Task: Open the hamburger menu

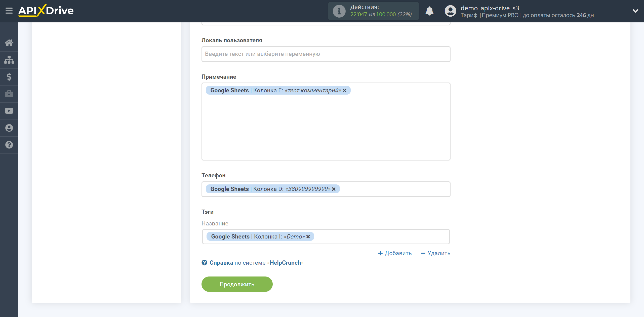Action: pos(9,11)
